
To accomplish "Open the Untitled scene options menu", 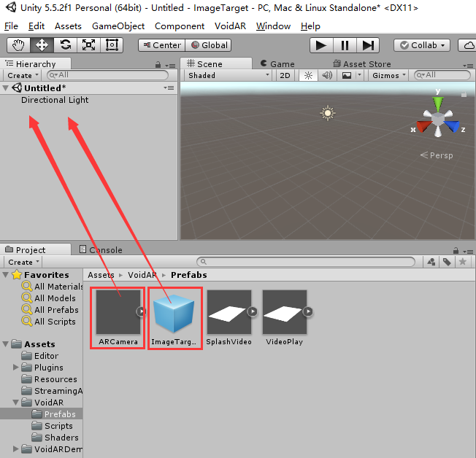I will pos(169,88).
